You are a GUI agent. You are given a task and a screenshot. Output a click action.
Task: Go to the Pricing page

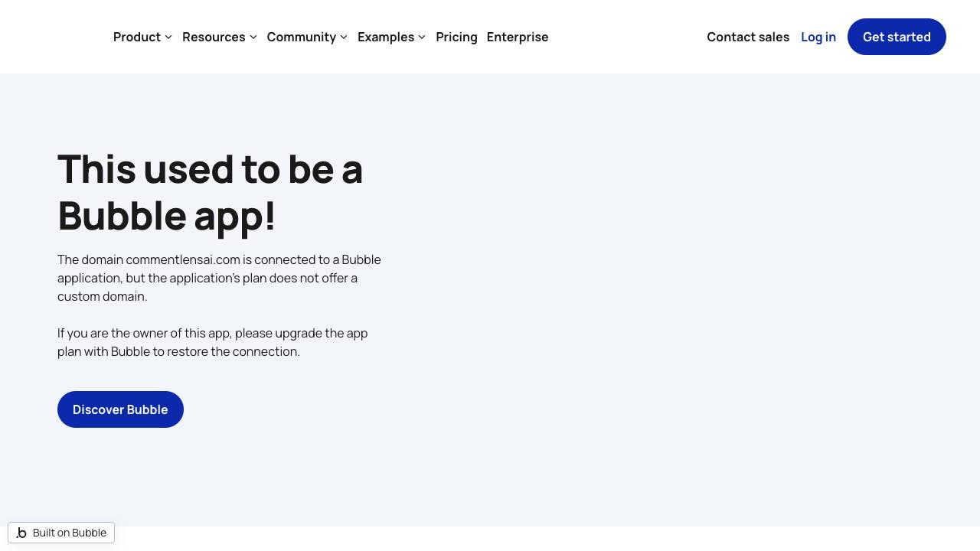(456, 37)
